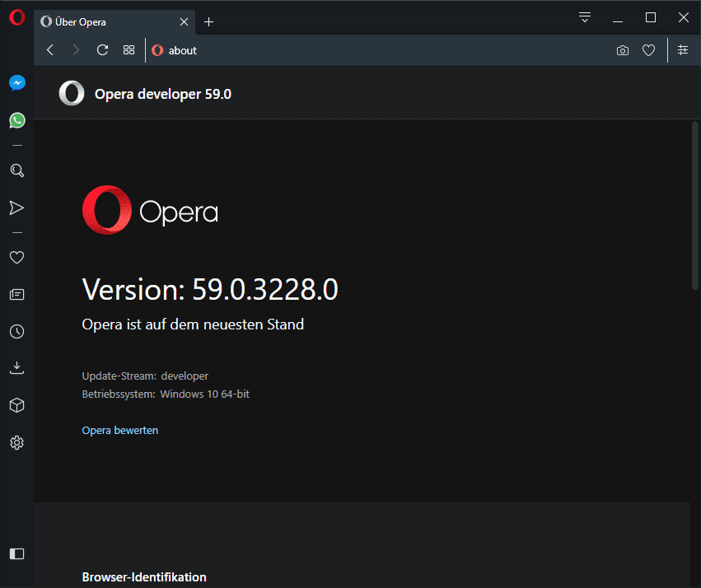Add page to bookmarks heart in address bar
This screenshot has height=588, width=701.
pyautogui.click(x=649, y=50)
